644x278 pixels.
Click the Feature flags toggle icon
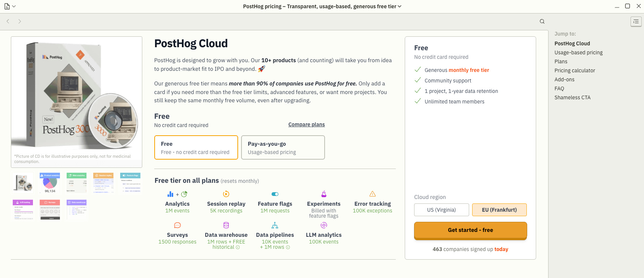point(275,194)
